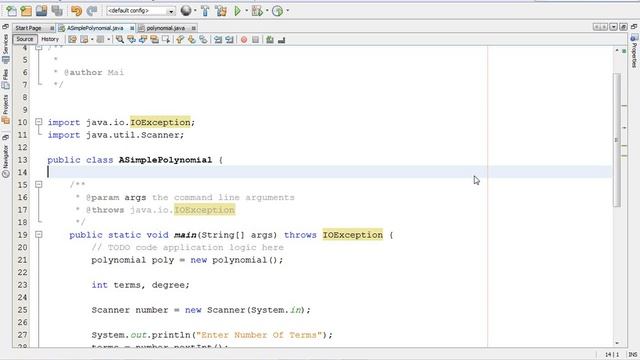The height and width of the screenshot is (360, 640).
Task: Open the Properties side panel
Action: (x=634, y=51)
